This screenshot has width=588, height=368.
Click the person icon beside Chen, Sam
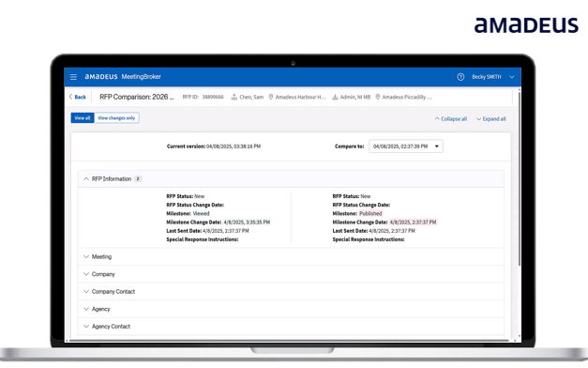tap(234, 97)
